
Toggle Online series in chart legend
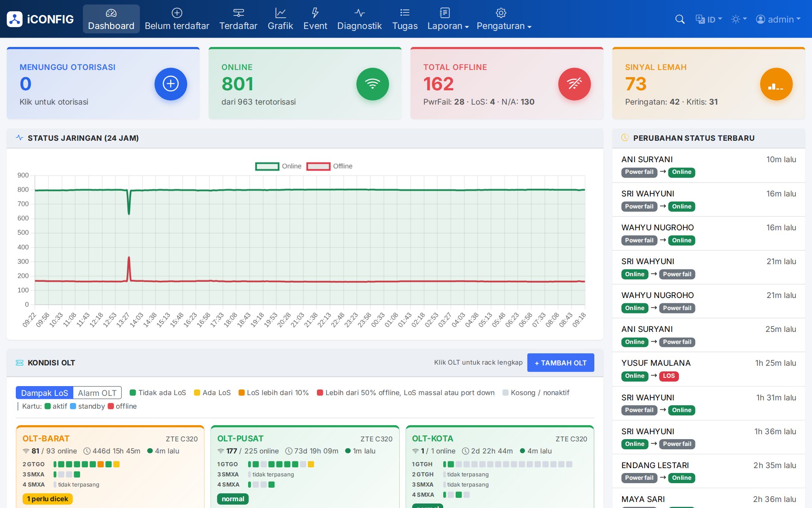point(278,166)
